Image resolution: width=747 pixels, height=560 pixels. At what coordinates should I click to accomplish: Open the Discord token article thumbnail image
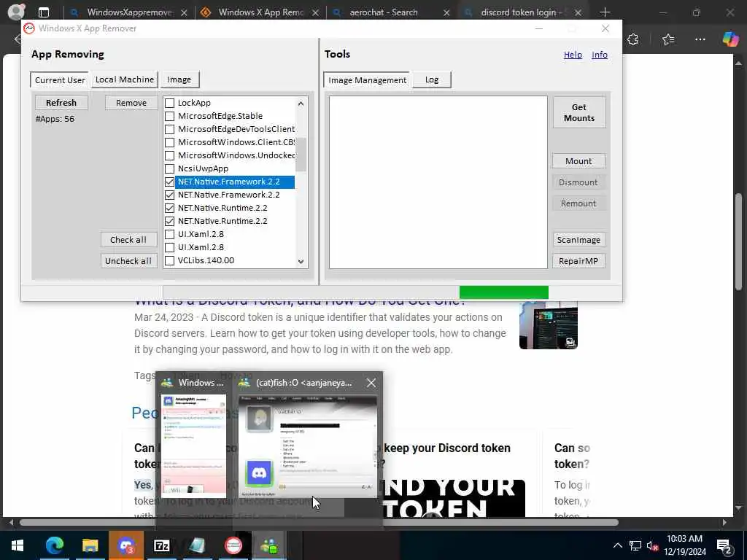(x=549, y=324)
